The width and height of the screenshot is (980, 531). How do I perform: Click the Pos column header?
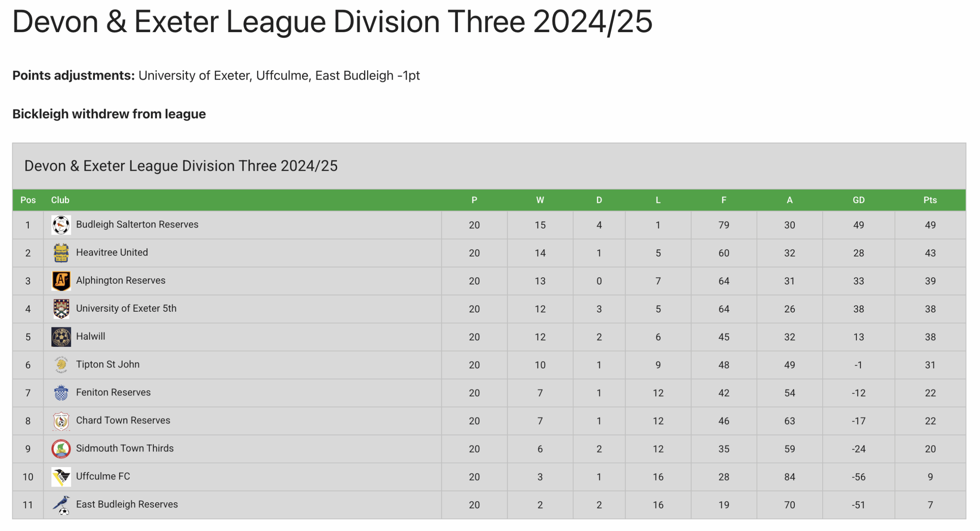28,200
